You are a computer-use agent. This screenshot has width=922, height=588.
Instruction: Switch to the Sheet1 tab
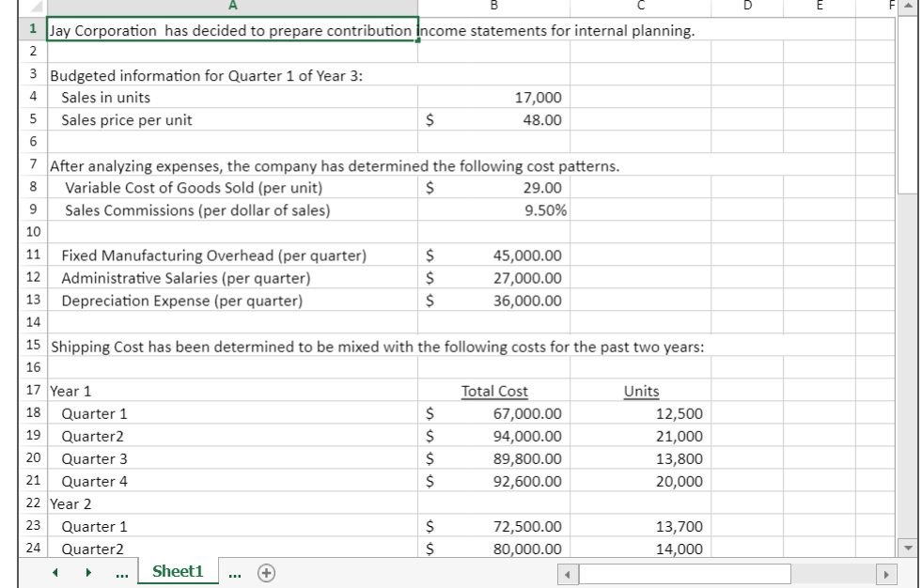(x=177, y=571)
